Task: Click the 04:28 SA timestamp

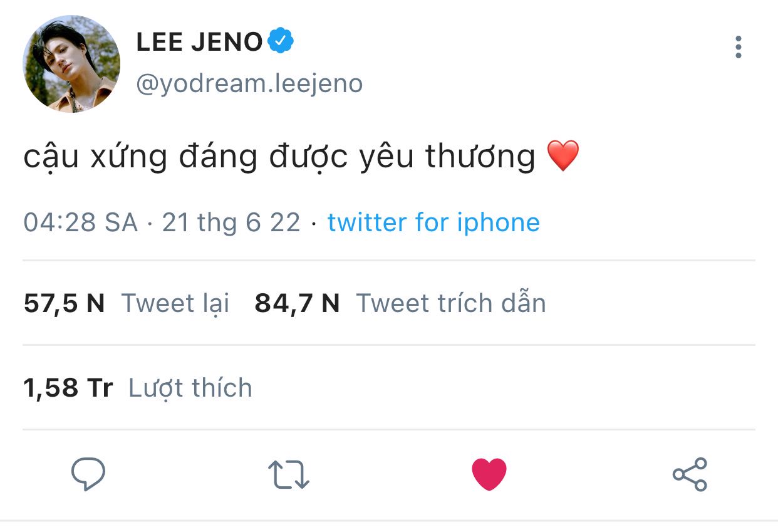Action: pos(81,222)
